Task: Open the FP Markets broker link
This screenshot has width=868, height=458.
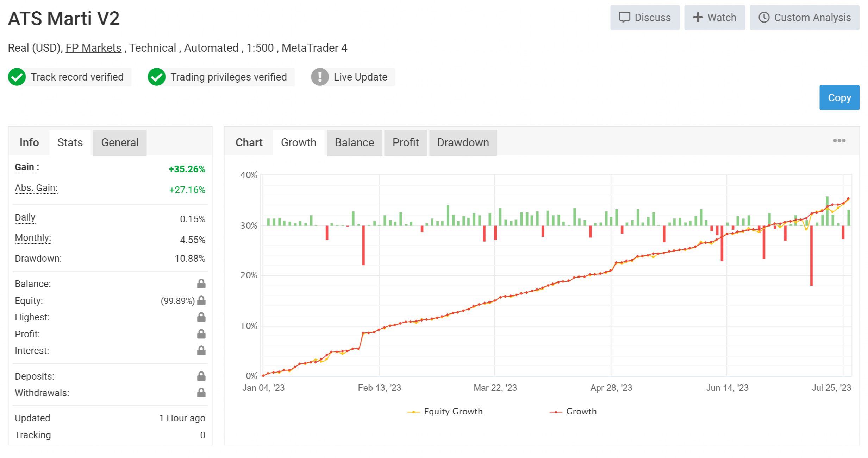Action: click(93, 48)
